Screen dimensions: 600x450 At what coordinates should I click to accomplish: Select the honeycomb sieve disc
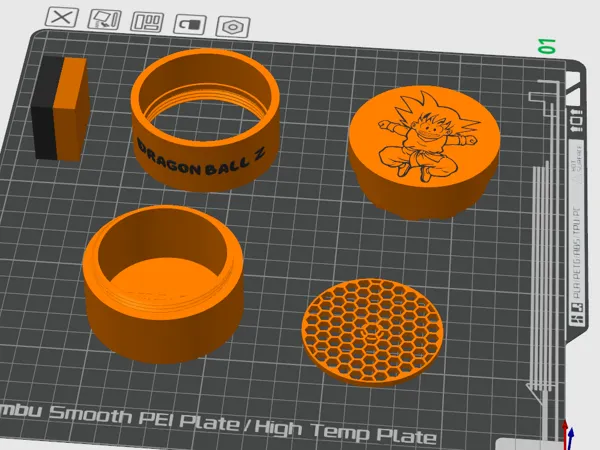(x=373, y=332)
